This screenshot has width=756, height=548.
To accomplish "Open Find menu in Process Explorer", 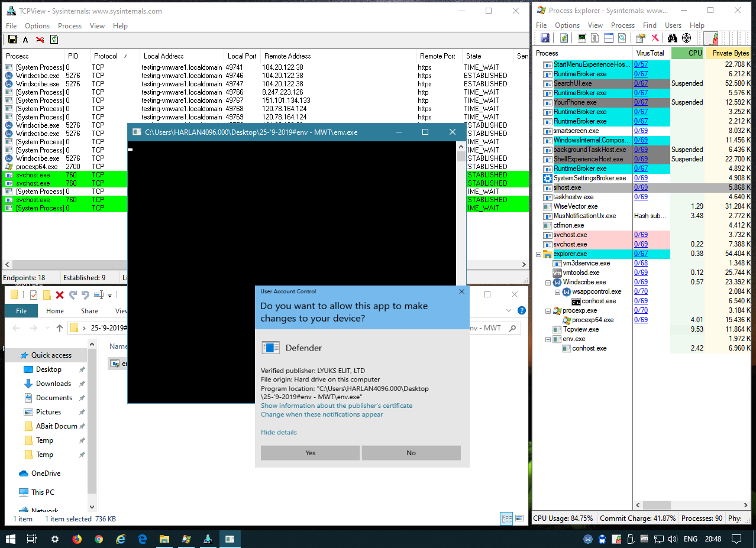I will (x=650, y=25).
